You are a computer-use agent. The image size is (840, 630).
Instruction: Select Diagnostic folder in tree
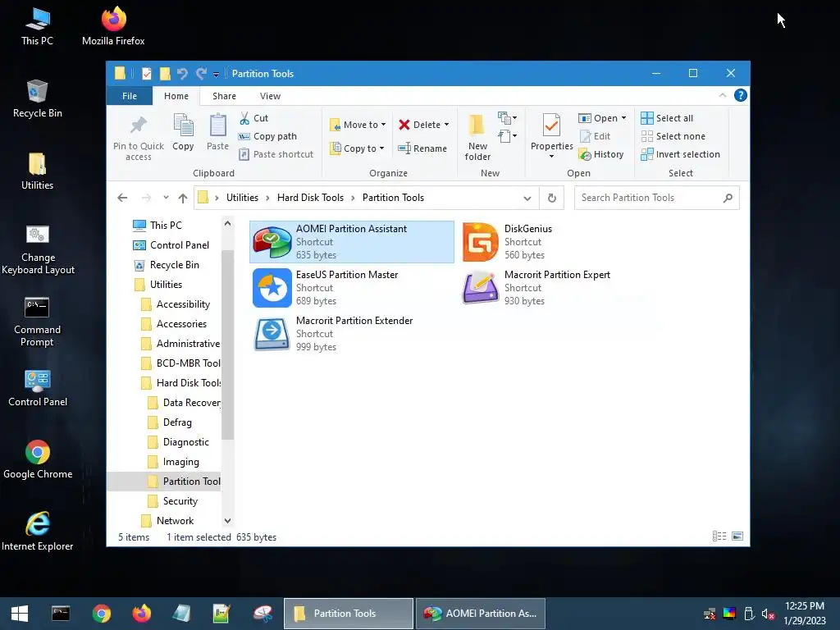[185, 442]
